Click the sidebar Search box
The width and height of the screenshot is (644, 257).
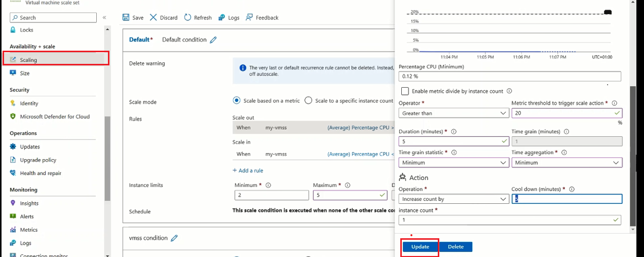53,17
